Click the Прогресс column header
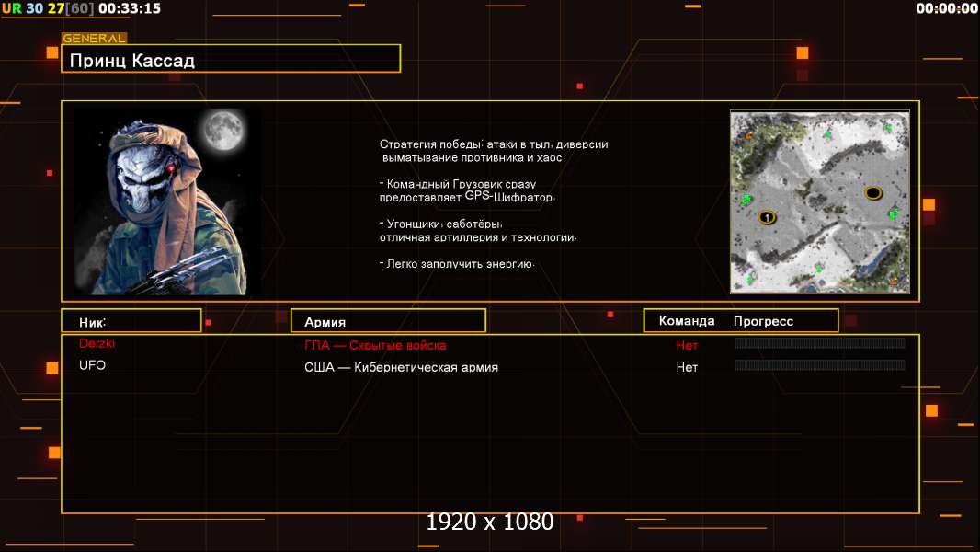 coord(763,321)
